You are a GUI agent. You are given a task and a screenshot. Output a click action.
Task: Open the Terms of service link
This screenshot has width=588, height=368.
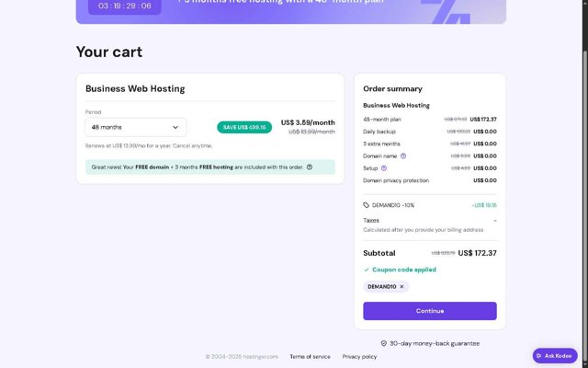(310, 356)
